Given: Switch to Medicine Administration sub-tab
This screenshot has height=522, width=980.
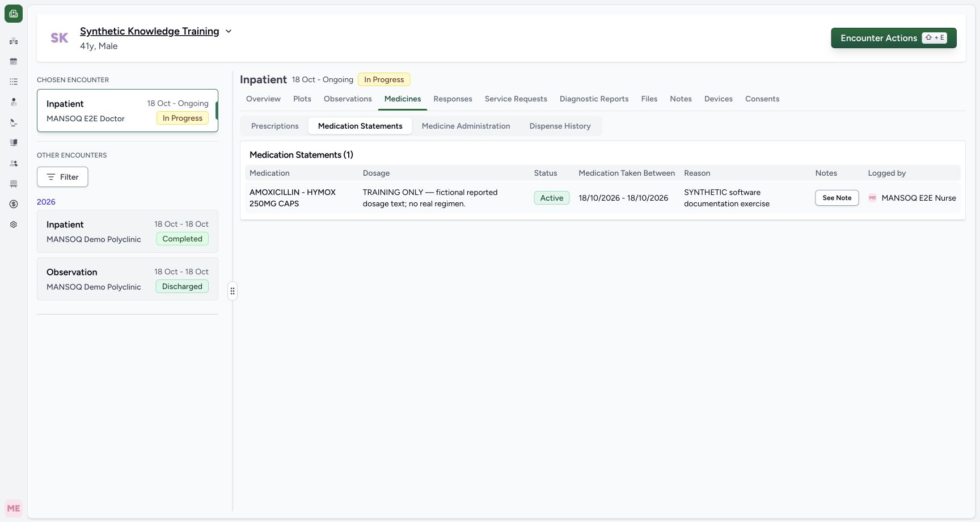Looking at the screenshot, I should coord(466,126).
